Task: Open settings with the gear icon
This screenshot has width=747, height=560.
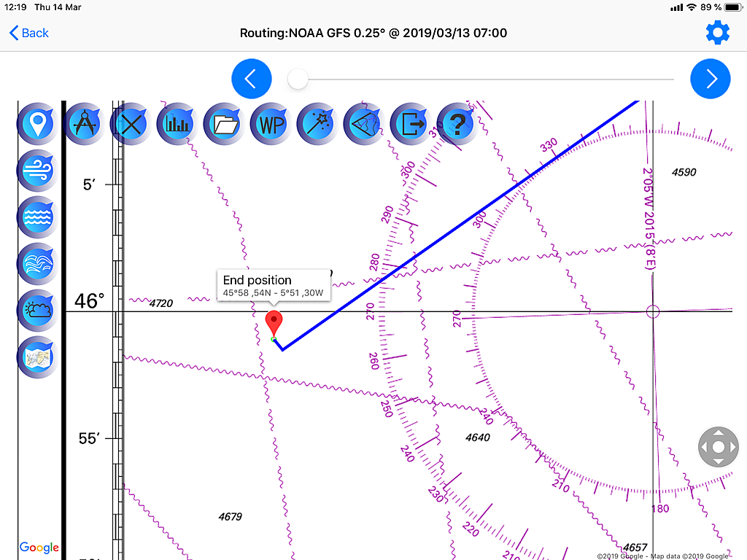Action: [x=718, y=33]
